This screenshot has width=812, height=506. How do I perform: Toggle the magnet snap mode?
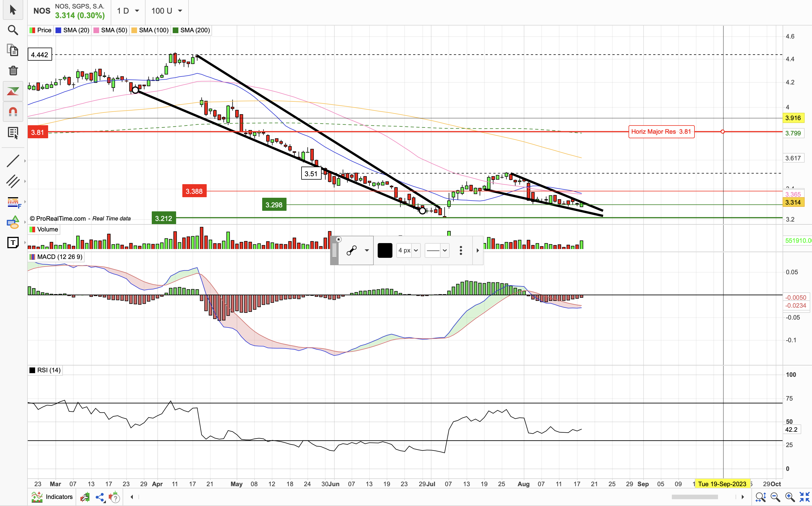pos(13,111)
